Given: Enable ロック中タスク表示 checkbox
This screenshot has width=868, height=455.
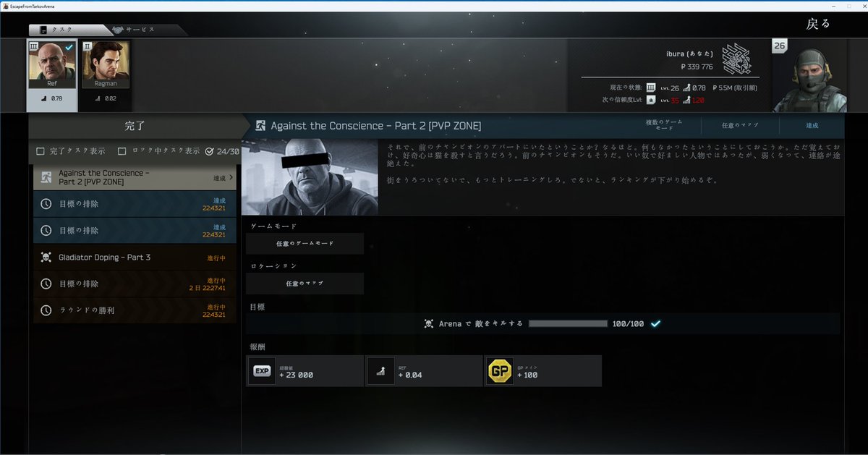Looking at the screenshot, I should (122, 151).
